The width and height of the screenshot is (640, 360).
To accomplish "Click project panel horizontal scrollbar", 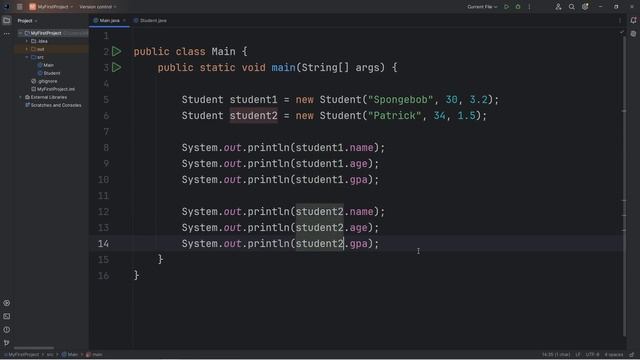I will 34,348.
